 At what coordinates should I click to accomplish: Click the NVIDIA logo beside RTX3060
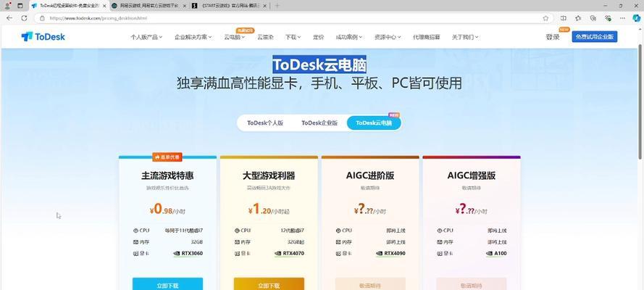coord(177,254)
